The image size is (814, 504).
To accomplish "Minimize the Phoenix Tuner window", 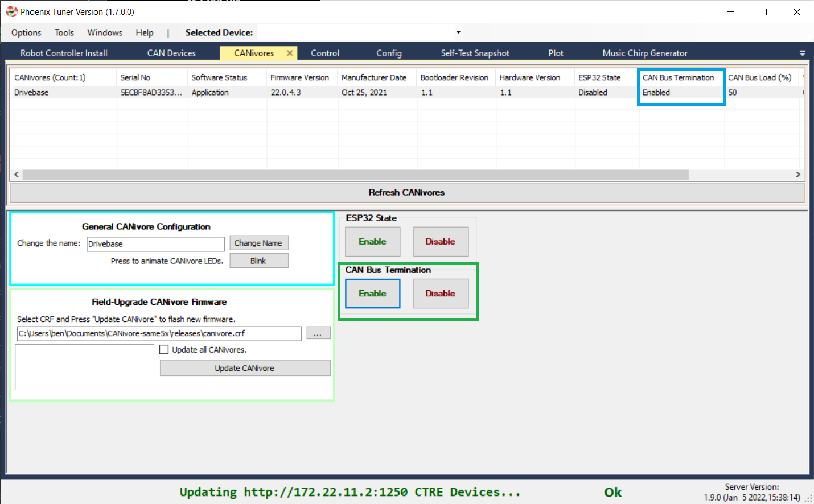I will point(731,11).
